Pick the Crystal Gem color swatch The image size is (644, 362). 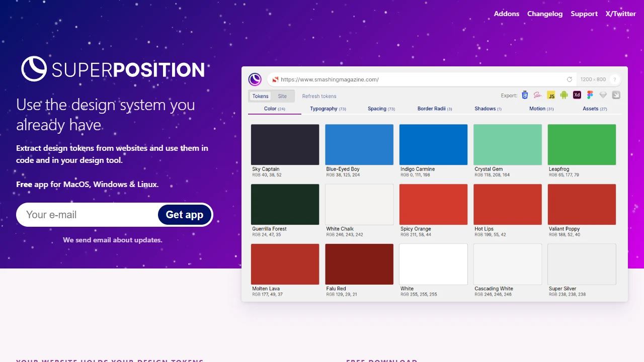pos(508,145)
